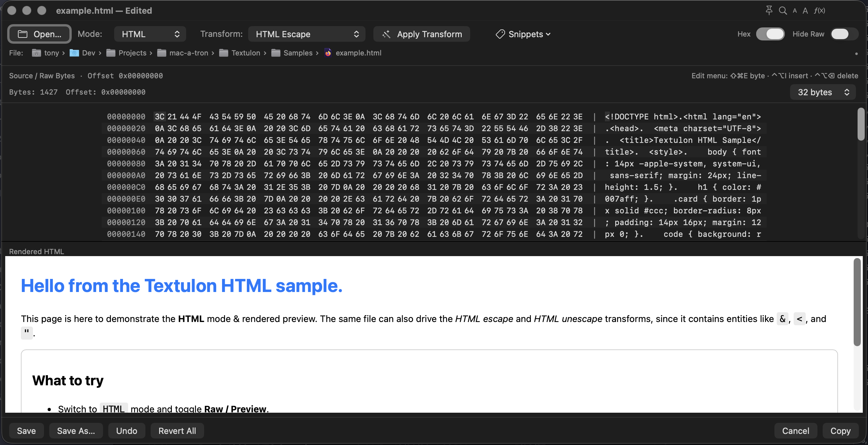Click the folder icon in the Open button
Viewport: 868px width, 445px height.
pyautogui.click(x=22, y=34)
